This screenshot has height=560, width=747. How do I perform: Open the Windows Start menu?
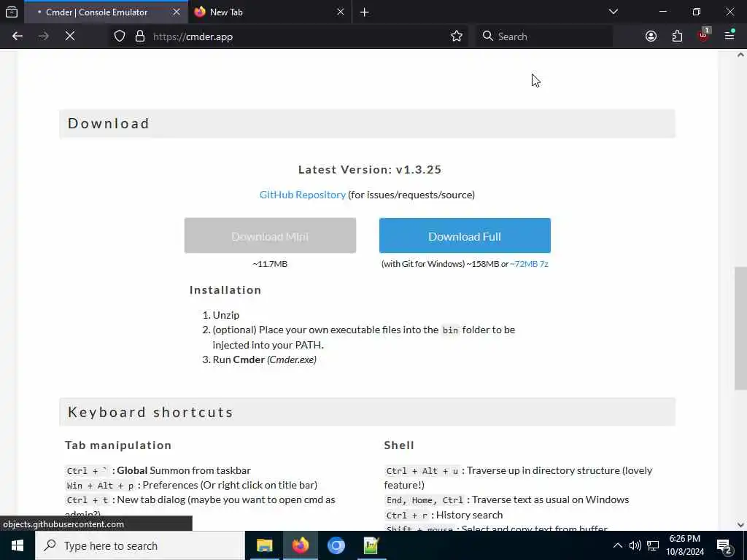[x=18, y=545]
